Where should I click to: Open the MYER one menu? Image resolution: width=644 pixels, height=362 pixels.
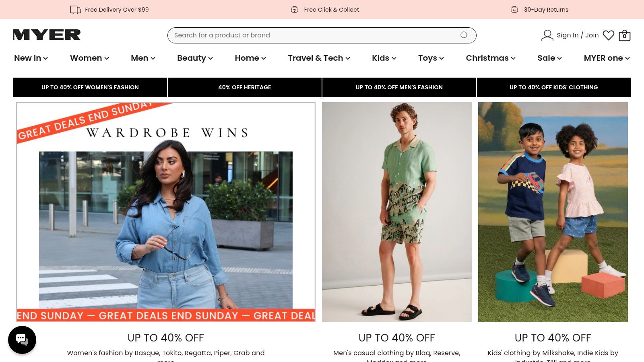point(607,58)
